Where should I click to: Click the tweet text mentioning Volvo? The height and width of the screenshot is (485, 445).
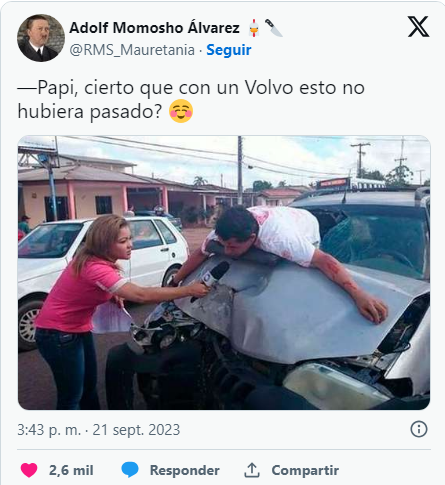pyautogui.click(x=191, y=99)
